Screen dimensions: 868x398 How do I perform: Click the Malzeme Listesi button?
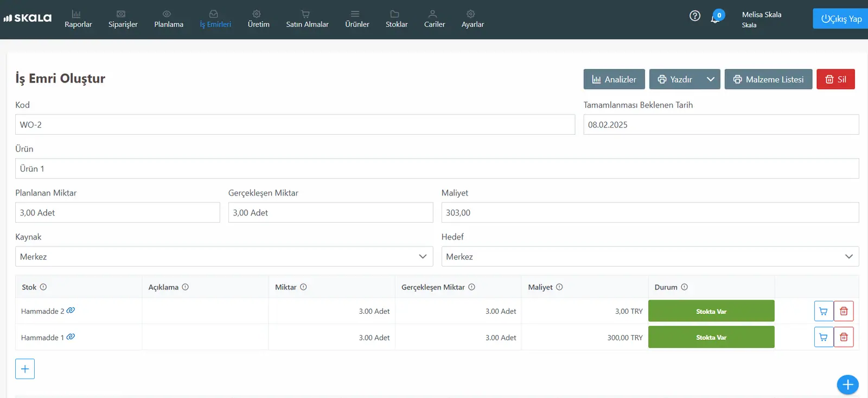pyautogui.click(x=768, y=79)
